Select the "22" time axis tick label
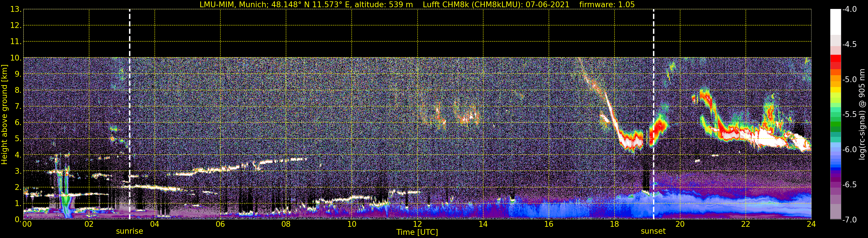This screenshot has width=868, height=238. click(x=746, y=224)
